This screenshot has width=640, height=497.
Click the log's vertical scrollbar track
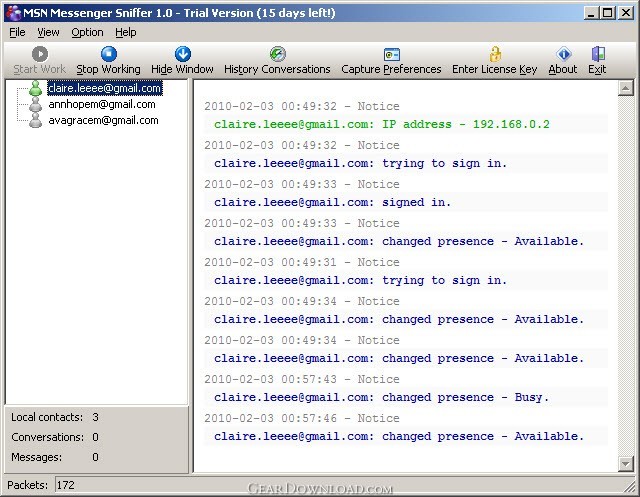[625, 276]
